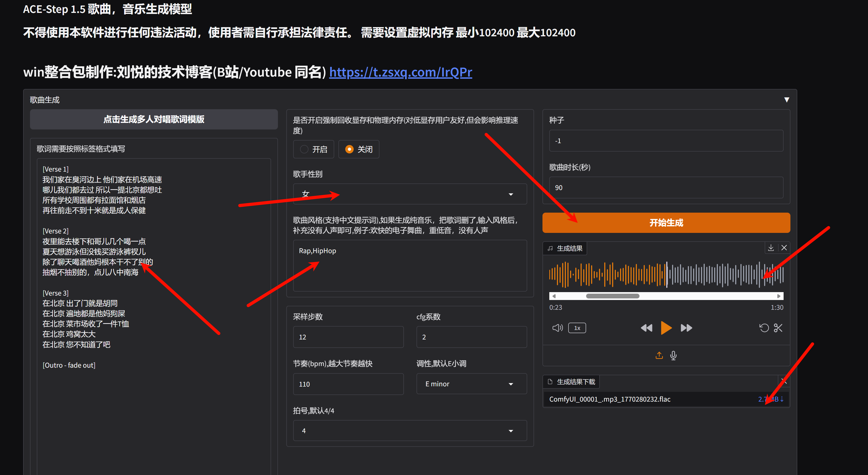Click the microphone record icon
868x475 pixels.
click(x=673, y=355)
